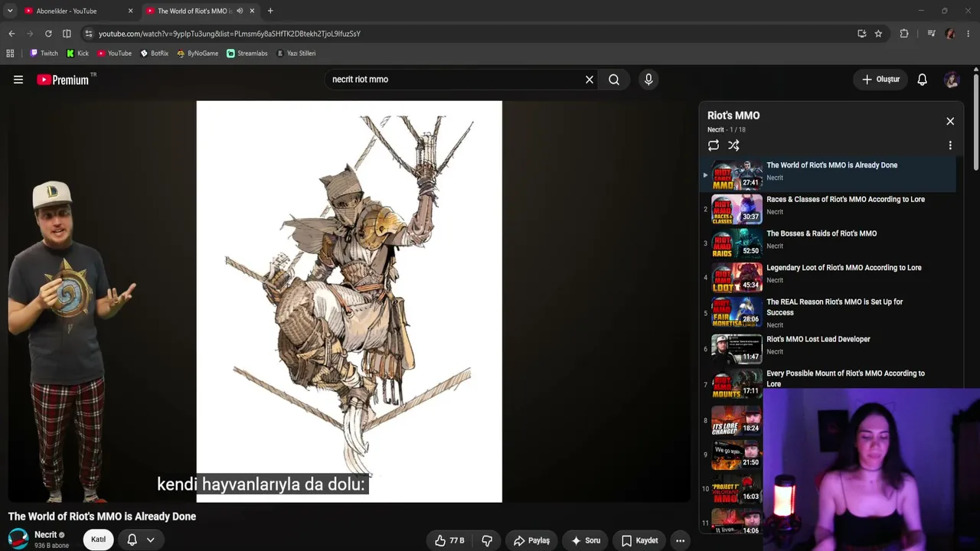980x551 pixels.
Task: Open the YouTube guide hamburger menu
Action: pos(18,80)
